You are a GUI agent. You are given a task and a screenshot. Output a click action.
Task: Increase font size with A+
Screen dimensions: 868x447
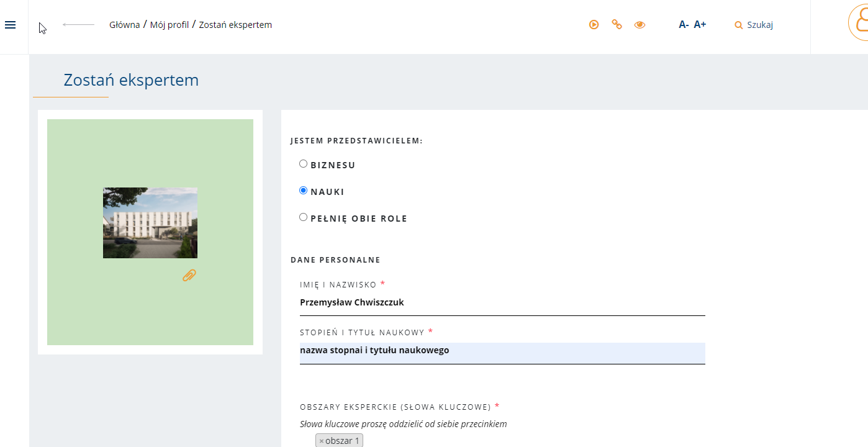coord(700,25)
